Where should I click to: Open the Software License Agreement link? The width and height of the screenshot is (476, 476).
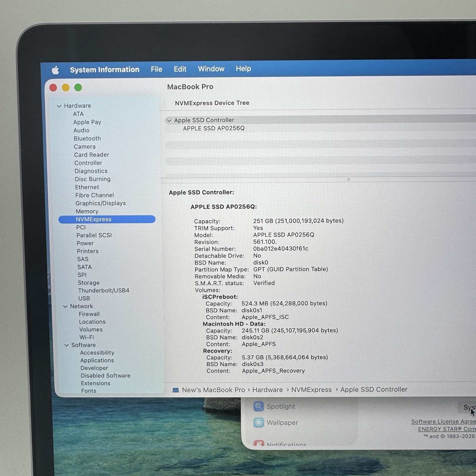coord(443,421)
